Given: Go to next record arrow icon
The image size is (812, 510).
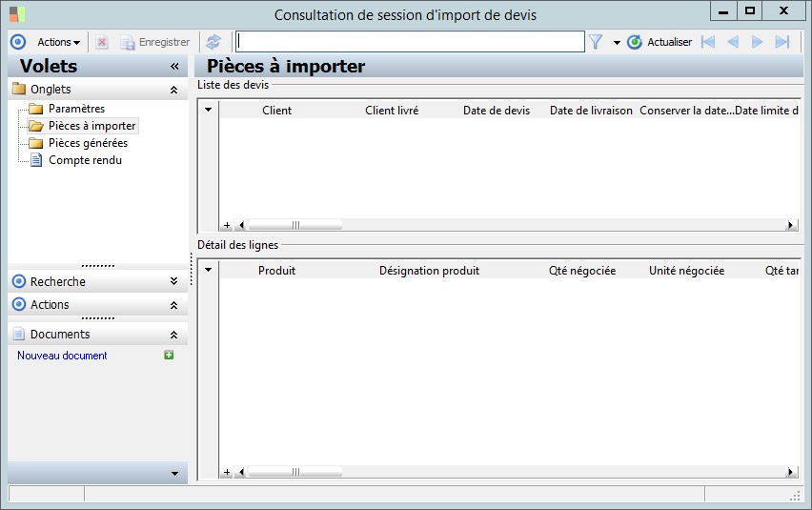Looking at the screenshot, I should 757,42.
